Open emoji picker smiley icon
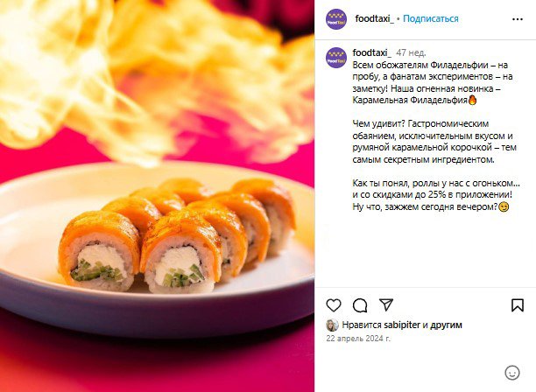 [x=512, y=373]
